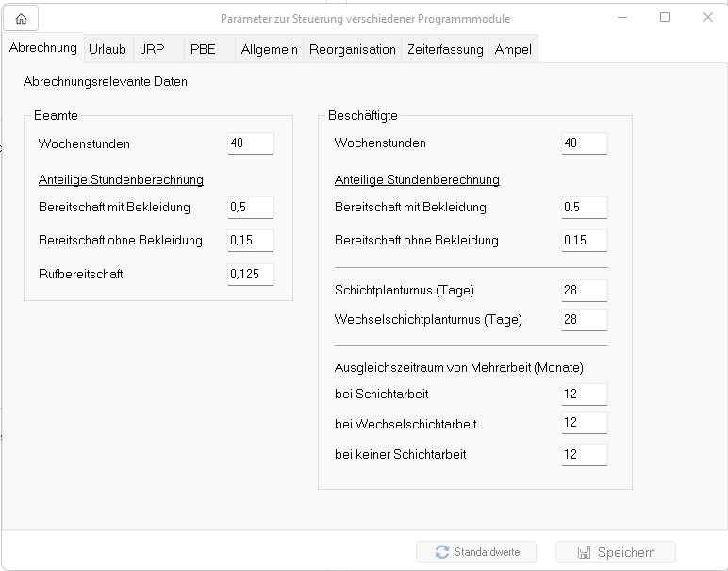Click Beamte Bereitschaft ohne Bekleidung field
Image resolution: width=728 pixels, height=571 pixels.
pyautogui.click(x=251, y=241)
